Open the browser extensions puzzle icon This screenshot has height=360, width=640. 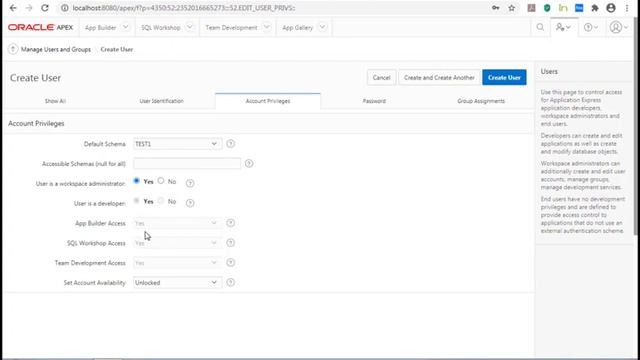595,8
